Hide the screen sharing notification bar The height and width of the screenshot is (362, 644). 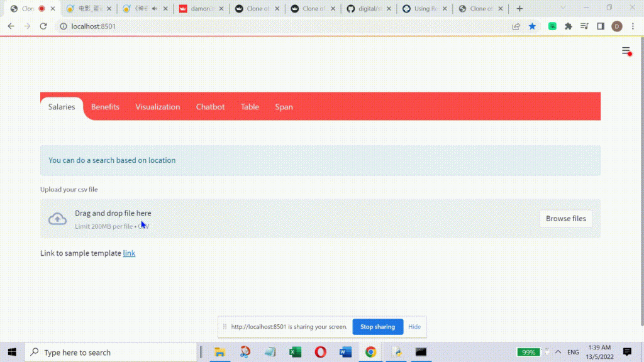tap(414, 327)
